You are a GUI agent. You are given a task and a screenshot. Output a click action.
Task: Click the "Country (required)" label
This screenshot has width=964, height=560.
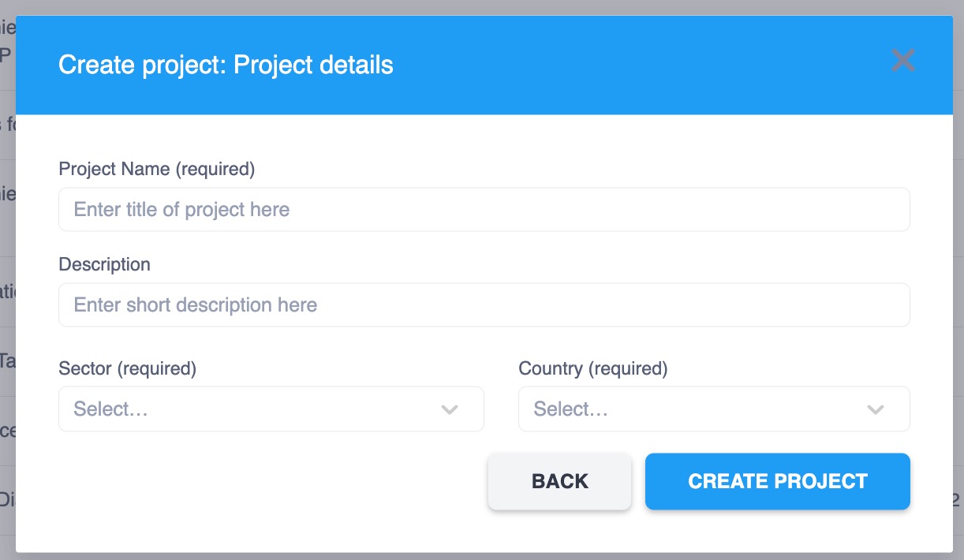592,368
